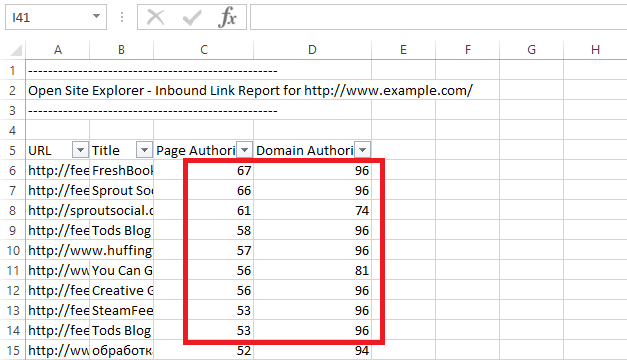Click the Cancel (X) formula bar icon
Image resolution: width=627 pixels, height=360 pixels.
155,18
